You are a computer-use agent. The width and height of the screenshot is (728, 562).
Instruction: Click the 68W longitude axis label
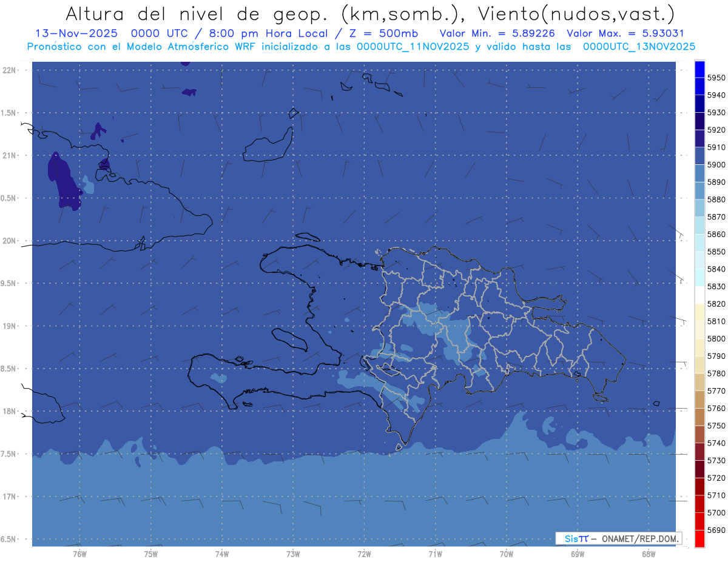coord(649,554)
